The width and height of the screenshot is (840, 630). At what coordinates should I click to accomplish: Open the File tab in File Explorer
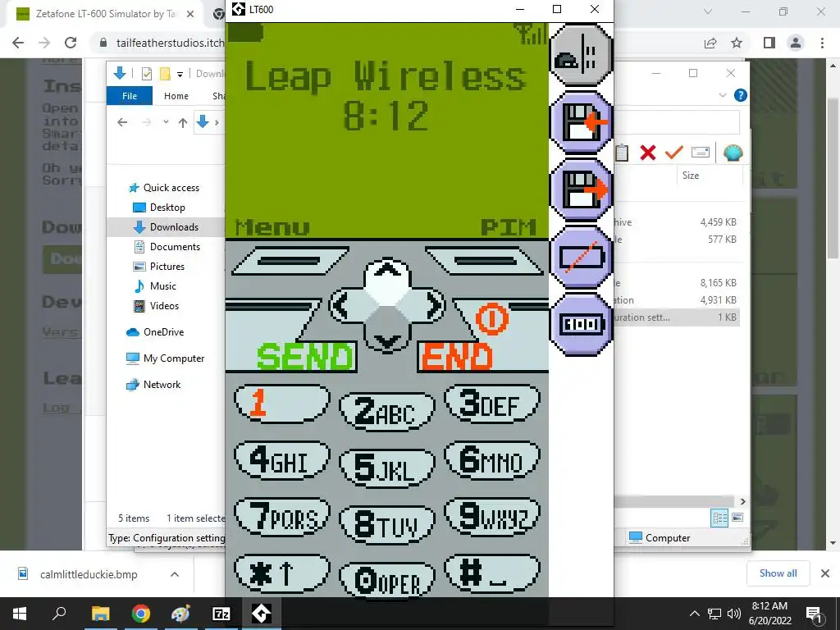point(130,96)
